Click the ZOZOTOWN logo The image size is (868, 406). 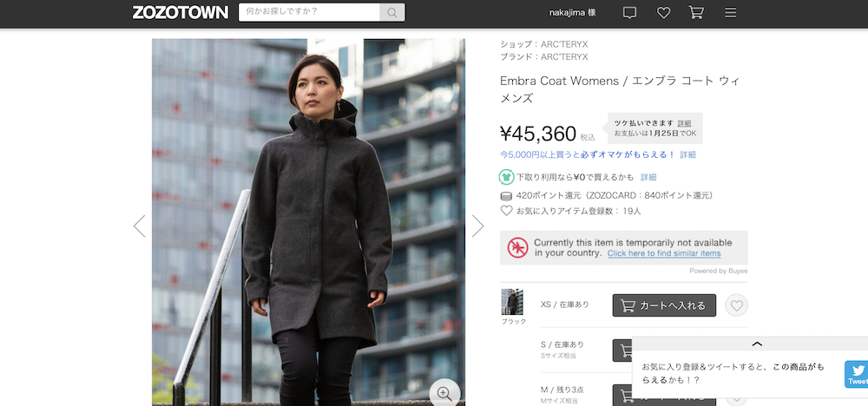[x=180, y=13]
